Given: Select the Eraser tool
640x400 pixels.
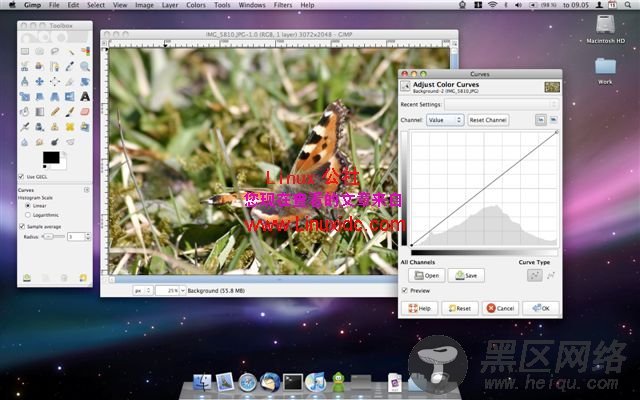Looking at the screenshot, I should [x=85, y=112].
